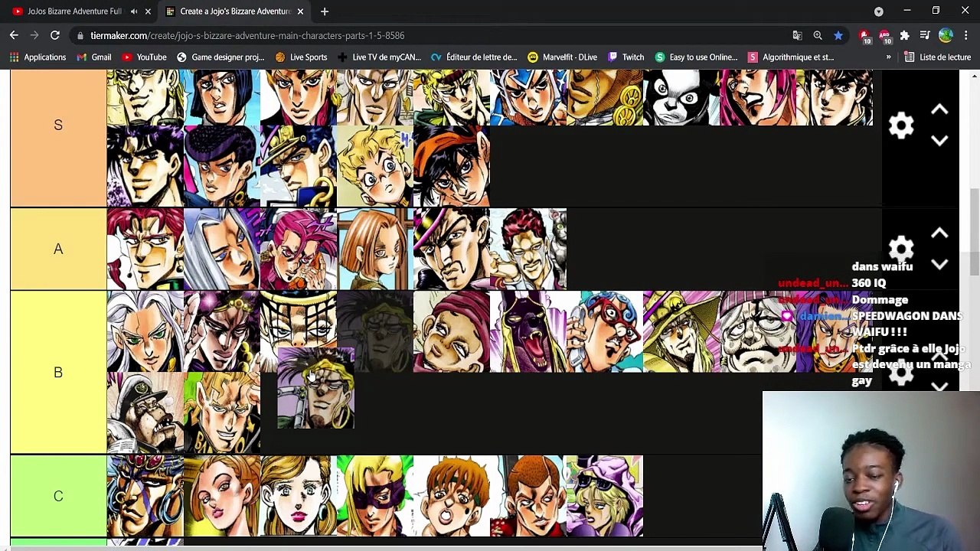Toggle the bookmark star for this page

click(x=838, y=35)
